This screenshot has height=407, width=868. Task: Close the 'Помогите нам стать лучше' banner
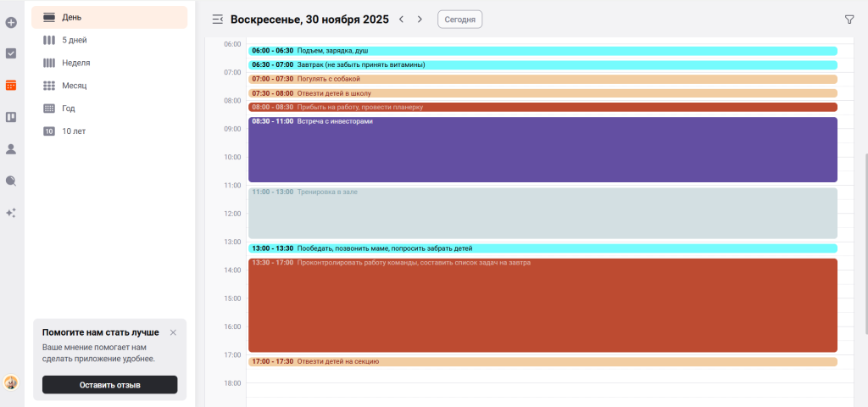173,332
